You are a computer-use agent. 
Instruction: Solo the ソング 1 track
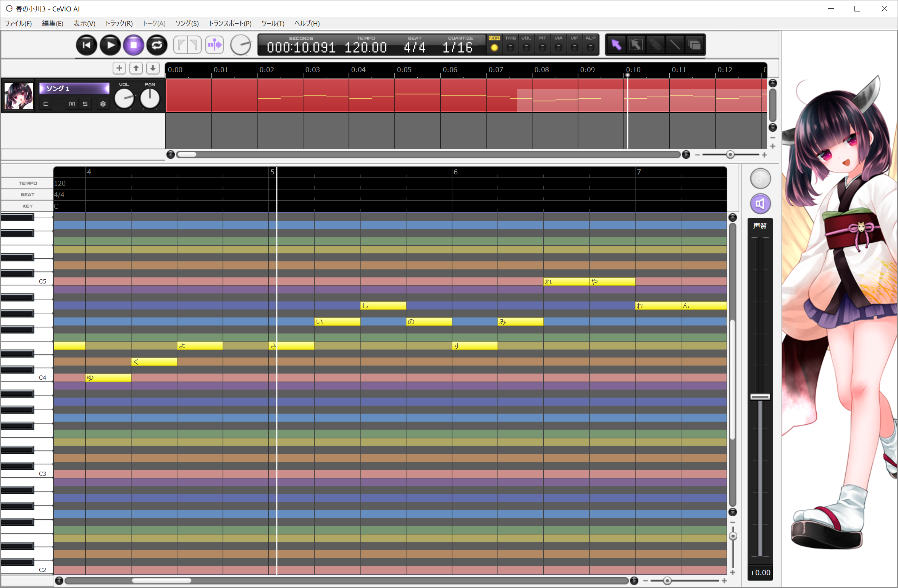tap(85, 104)
